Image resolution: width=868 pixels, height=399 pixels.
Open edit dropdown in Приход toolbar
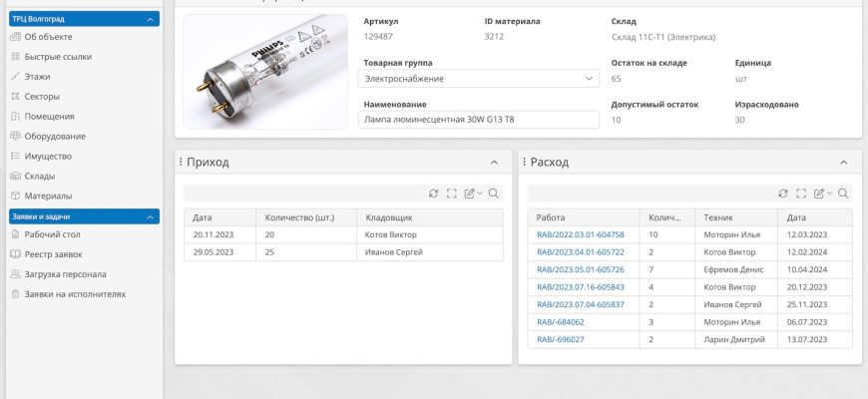473,194
